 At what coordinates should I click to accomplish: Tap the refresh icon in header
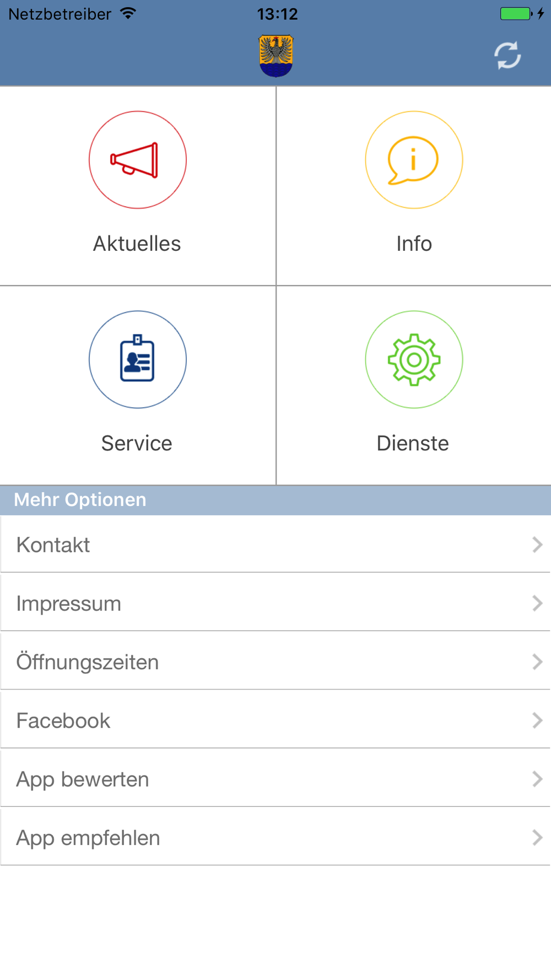[x=507, y=56]
